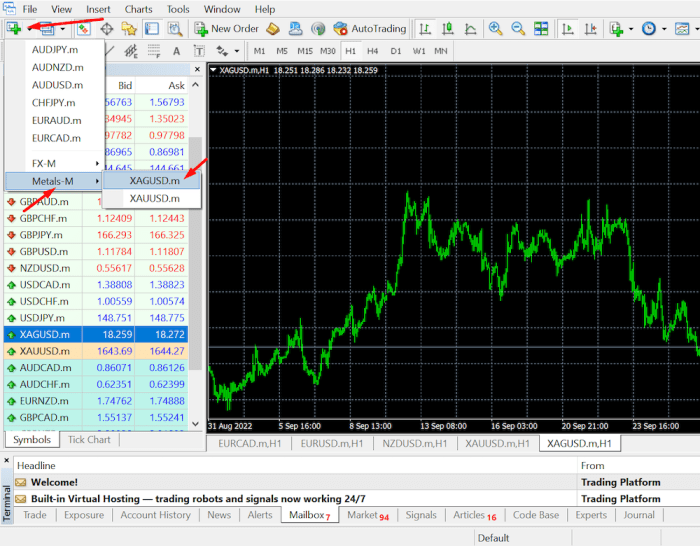700x546 pixels.
Task: Open the arrows objects icon
Action: pos(222,51)
